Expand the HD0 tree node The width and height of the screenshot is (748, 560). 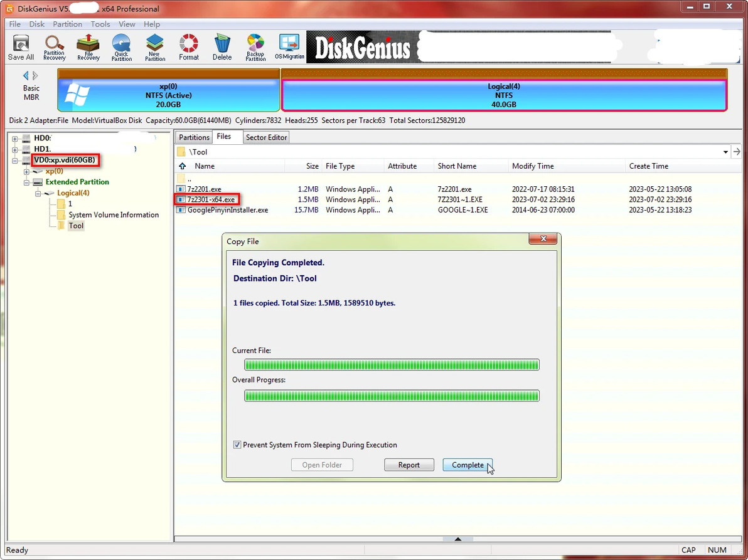pyautogui.click(x=15, y=138)
